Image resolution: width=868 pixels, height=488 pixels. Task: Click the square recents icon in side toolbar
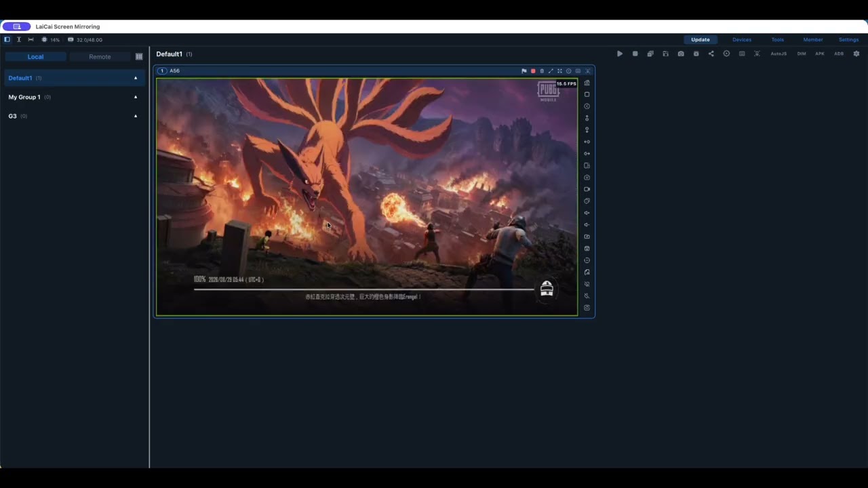click(x=587, y=94)
